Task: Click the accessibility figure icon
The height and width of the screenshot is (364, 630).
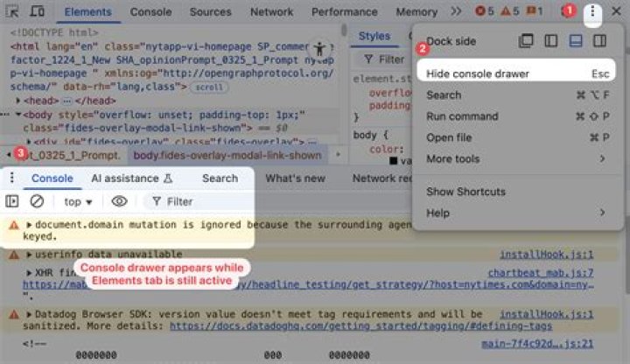Action: tap(320, 49)
